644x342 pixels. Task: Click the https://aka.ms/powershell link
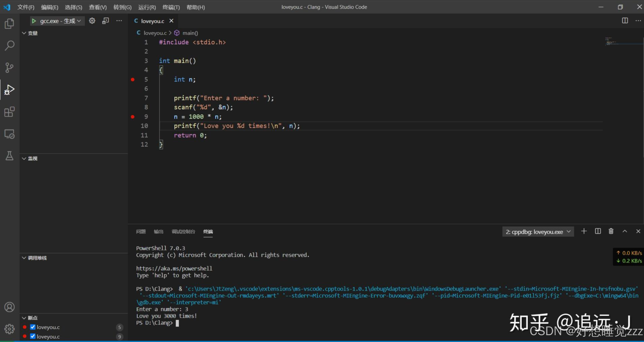point(174,269)
